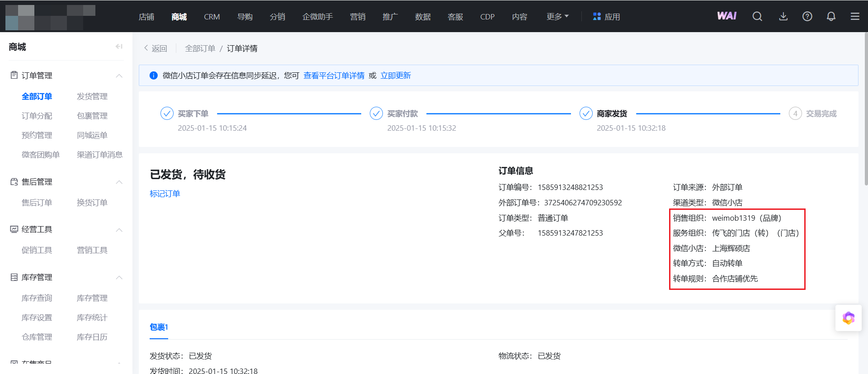Collapse the 售后管理 menu section
Screen dimensions: 868x374
119,182
